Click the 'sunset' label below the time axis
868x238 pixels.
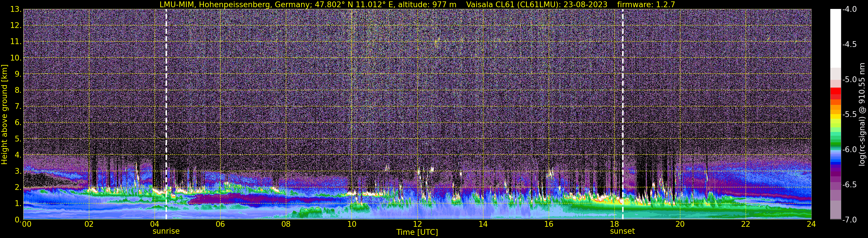pyautogui.click(x=622, y=231)
